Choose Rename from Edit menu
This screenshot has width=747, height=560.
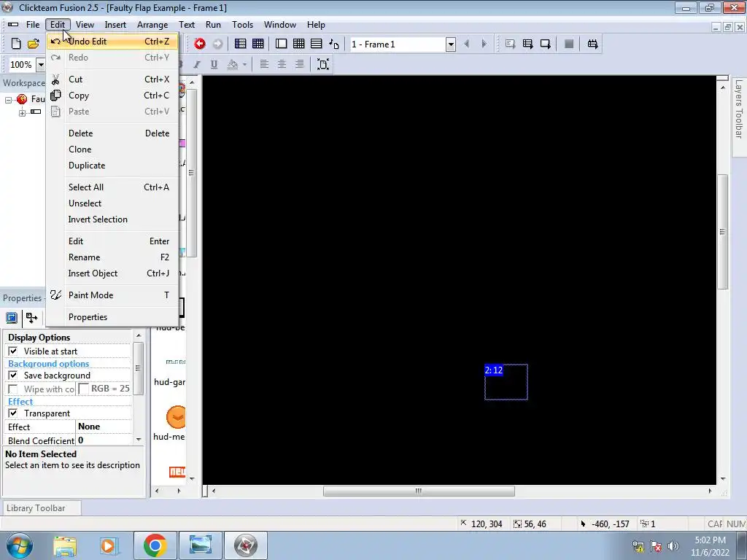click(112, 257)
